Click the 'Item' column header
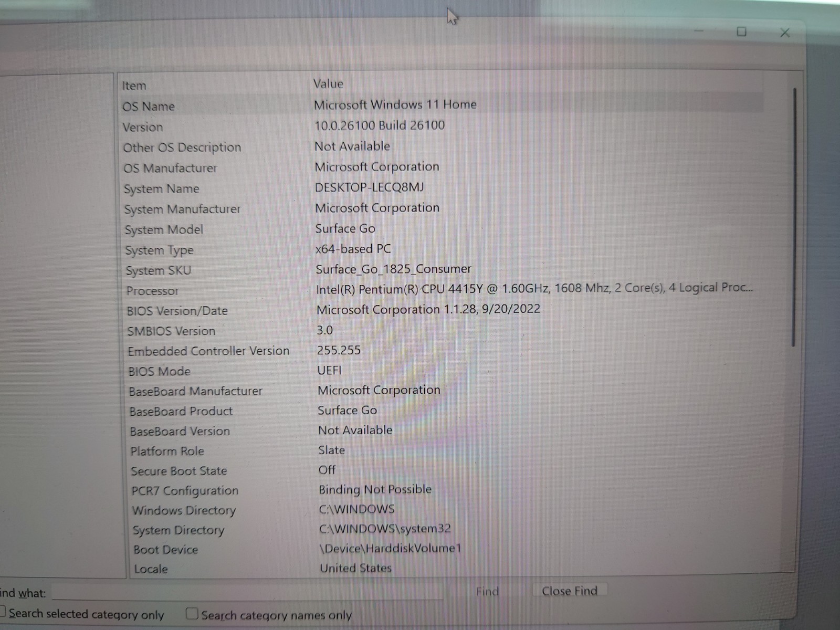This screenshot has height=630, width=840. click(134, 86)
